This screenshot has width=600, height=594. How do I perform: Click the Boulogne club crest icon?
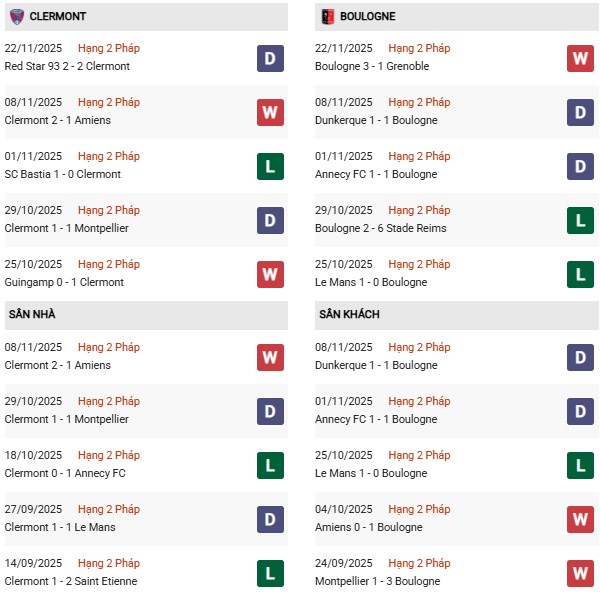[327, 16]
